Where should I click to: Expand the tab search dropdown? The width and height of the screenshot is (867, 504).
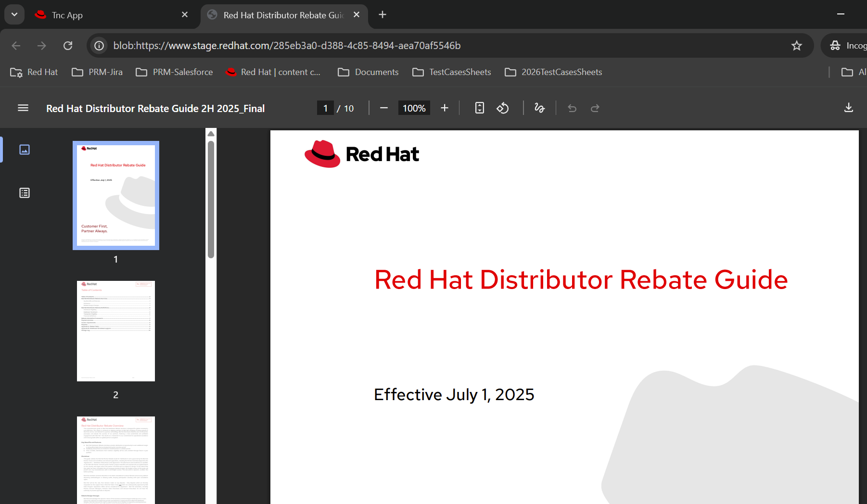(14, 15)
